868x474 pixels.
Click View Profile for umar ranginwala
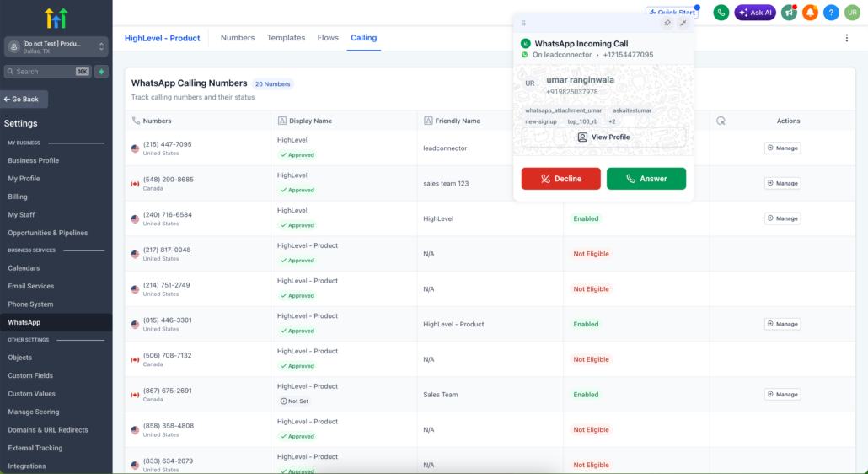pos(603,137)
